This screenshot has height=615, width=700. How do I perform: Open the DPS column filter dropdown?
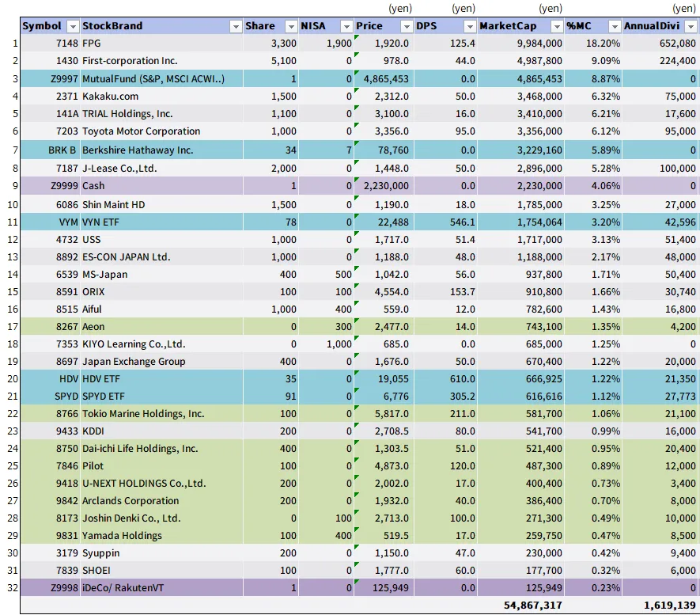470,26
